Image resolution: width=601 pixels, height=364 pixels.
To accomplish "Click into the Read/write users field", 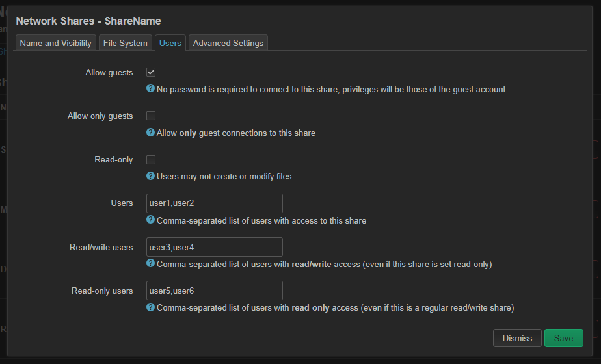I will pos(215,247).
